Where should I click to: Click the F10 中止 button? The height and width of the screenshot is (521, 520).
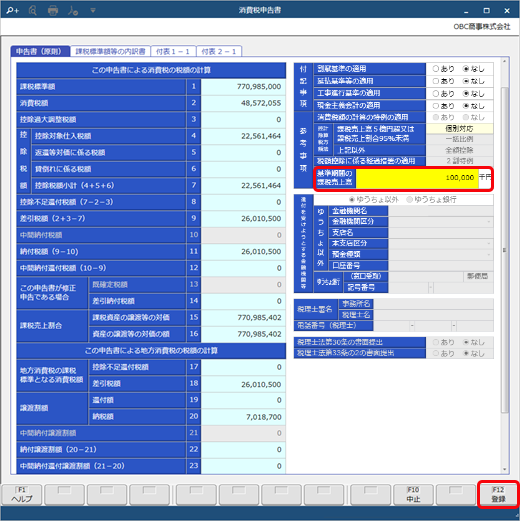click(x=413, y=494)
